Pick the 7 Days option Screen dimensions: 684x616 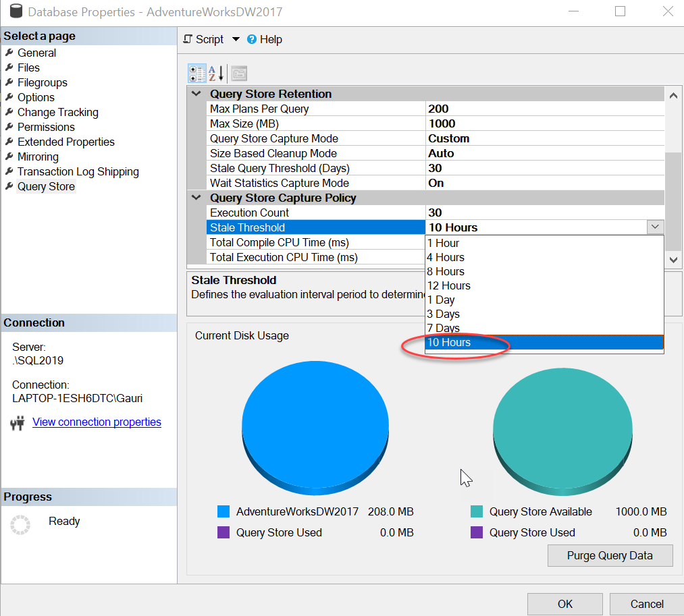pyautogui.click(x=443, y=328)
